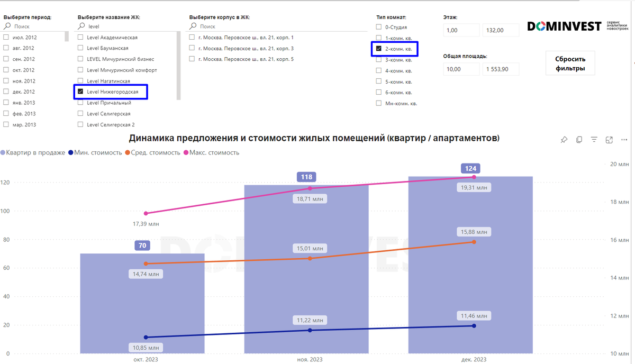Check Перовское ш. корп. 5
This screenshot has width=635, height=364.
tap(192, 59)
